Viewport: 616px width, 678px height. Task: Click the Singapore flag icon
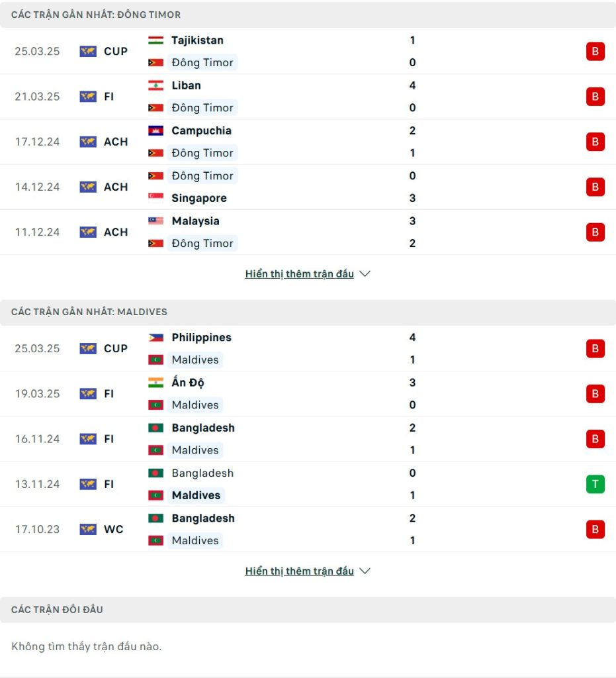pos(155,198)
